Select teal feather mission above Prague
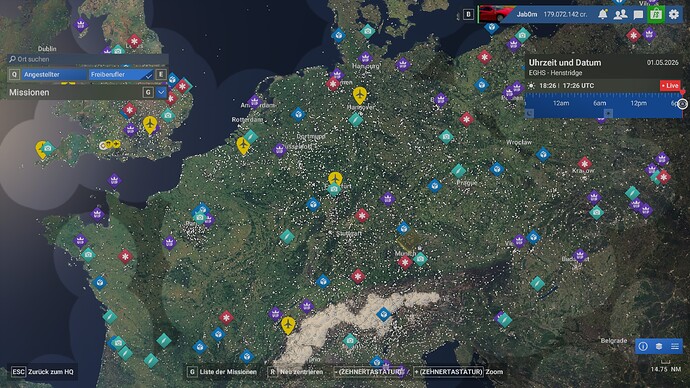This screenshot has height=388, width=690. (458, 170)
